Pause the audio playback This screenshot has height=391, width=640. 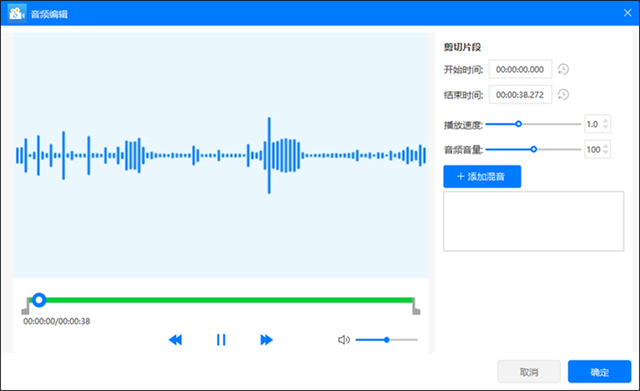(221, 340)
